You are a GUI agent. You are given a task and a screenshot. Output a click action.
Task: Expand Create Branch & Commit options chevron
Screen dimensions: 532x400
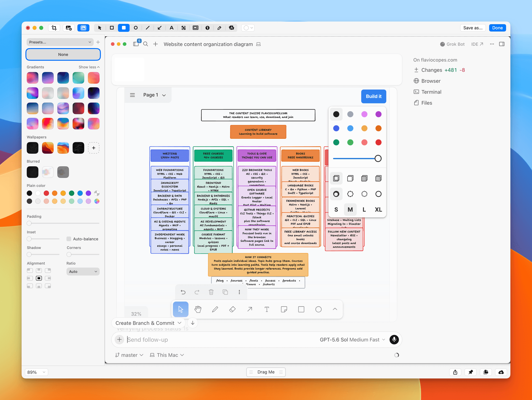tap(180, 323)
